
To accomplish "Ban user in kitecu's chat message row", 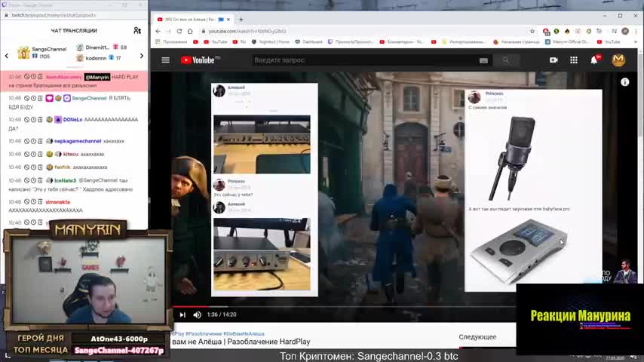I will (x=26, y=154).
